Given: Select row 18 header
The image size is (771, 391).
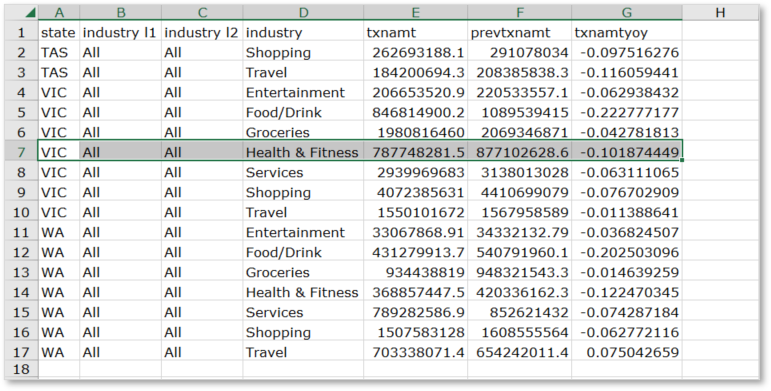Looking at the screenshot, I should coord(21,369).
